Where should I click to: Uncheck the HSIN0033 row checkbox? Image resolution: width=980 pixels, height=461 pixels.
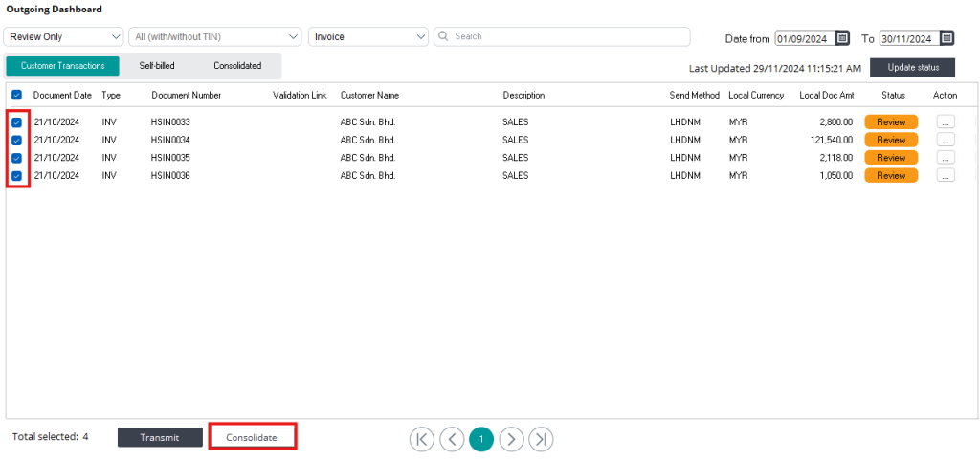point(17,122)
